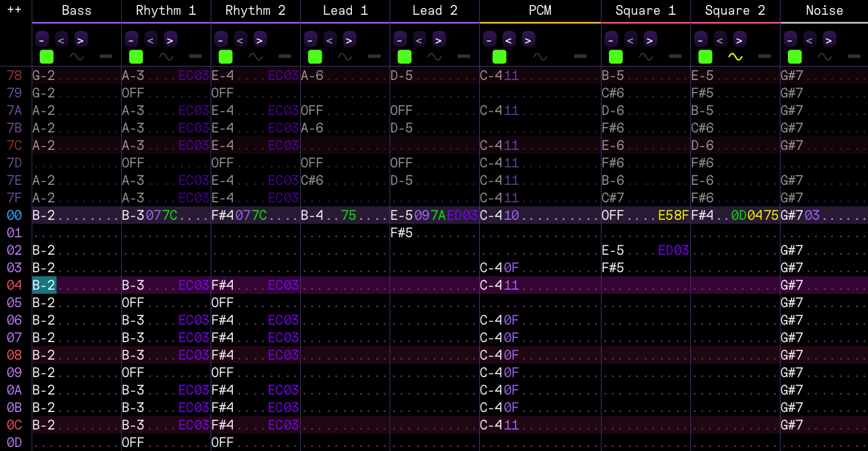Select the E58F effect value in Square 1

673,215
